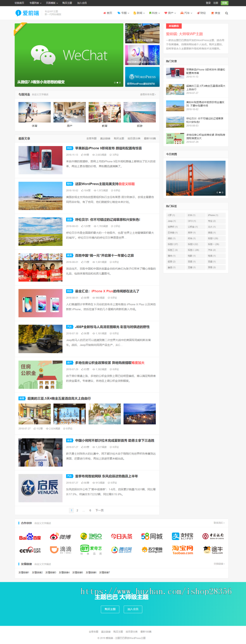Click 加入会员 in top bar
This screenshot has height=644, width=246.
[x=82, y=3]
